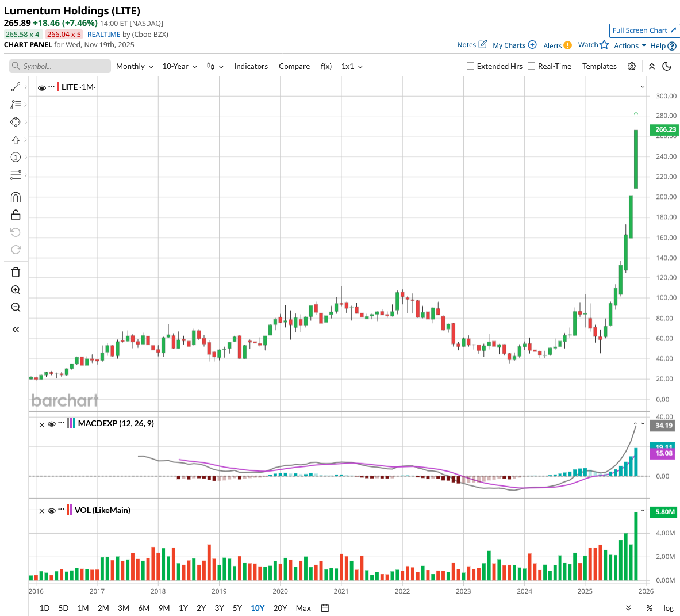This screenshot has height=616, width=680.
Task: Select the numbered annotation tool
Action: click(16, 157)
